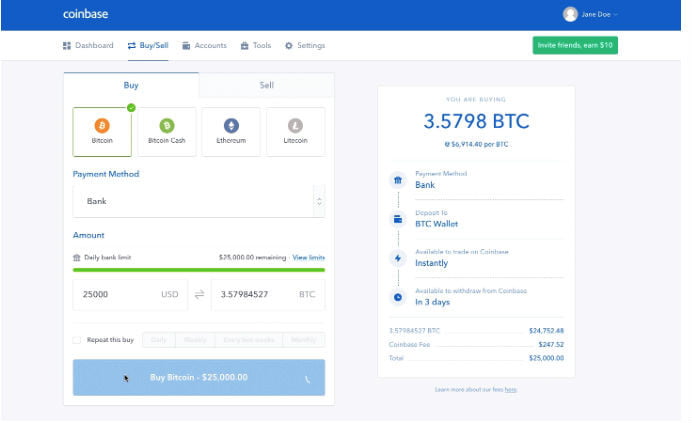Screen dimensions: 692x423
Task: Enable the Repeat this buy checkbox
Action: click(x=78, y=340)
